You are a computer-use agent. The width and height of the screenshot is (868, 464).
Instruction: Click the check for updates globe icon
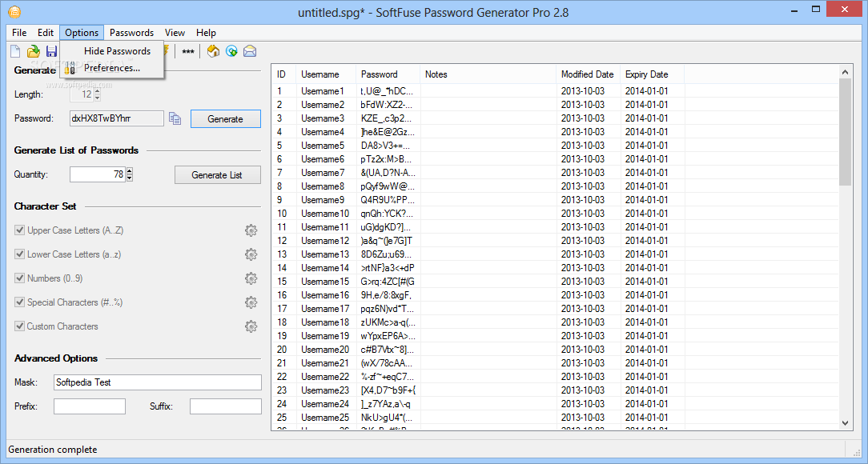pos(231,51)
